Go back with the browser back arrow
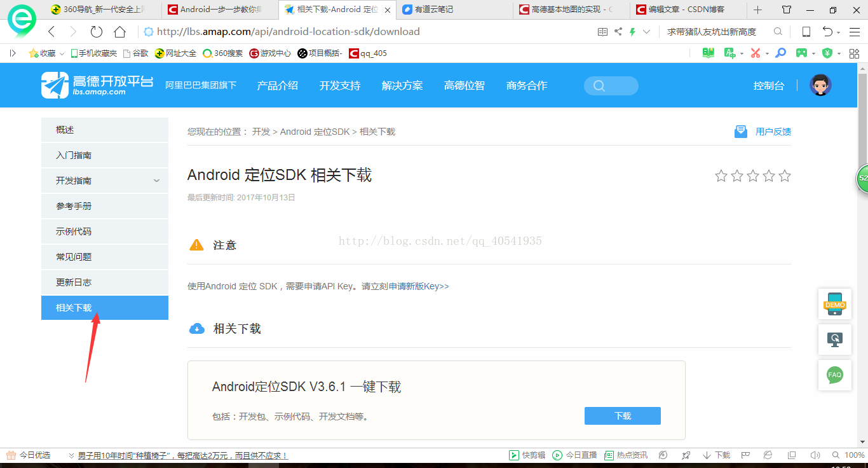 51,32
